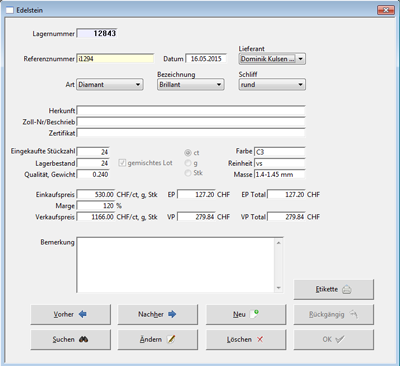Click the EP field 127.20

196,194
